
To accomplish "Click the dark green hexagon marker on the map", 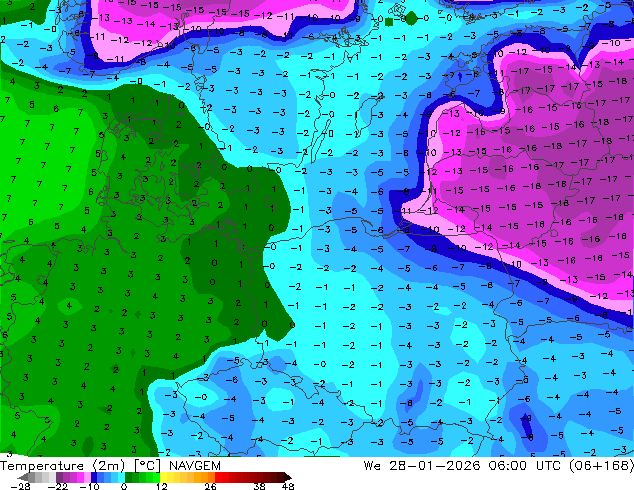I will 411,18.
